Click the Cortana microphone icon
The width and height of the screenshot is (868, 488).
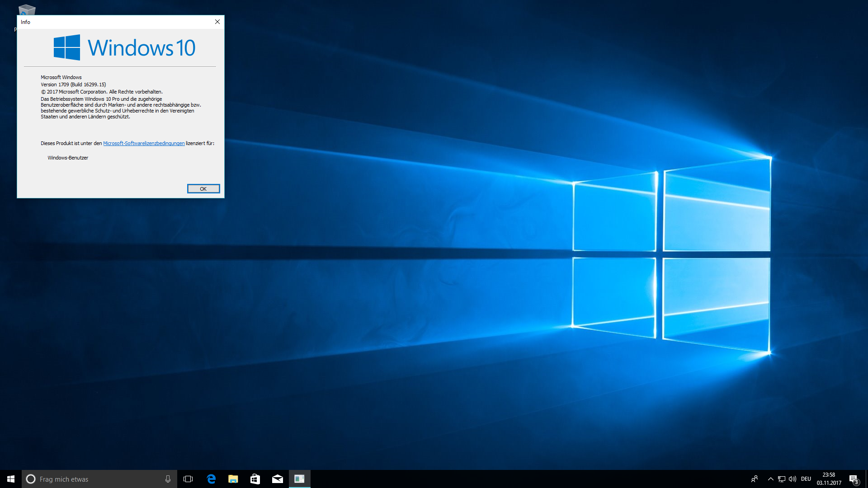click(168, 479)
